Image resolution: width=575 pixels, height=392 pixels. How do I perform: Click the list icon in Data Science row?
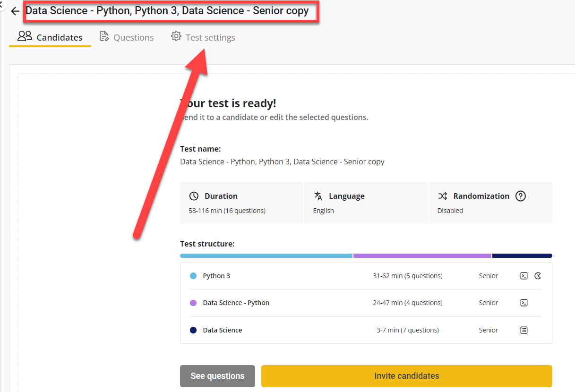[x=524, y=330]
